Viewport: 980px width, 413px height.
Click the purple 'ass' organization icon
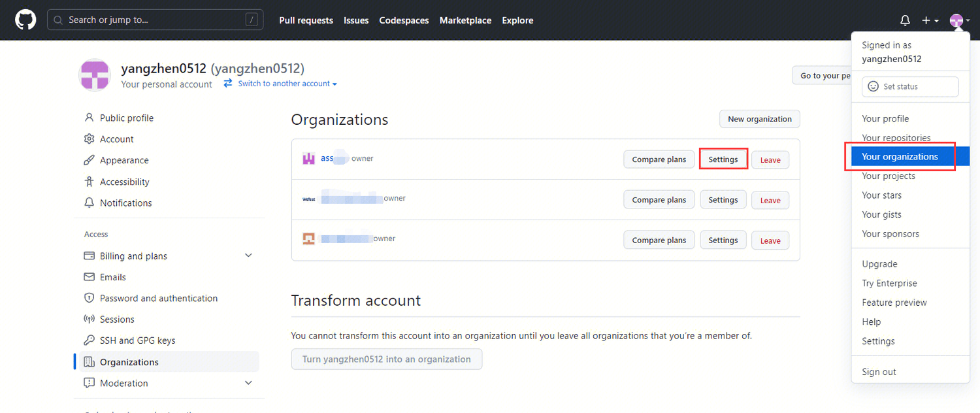pos(308,159)
